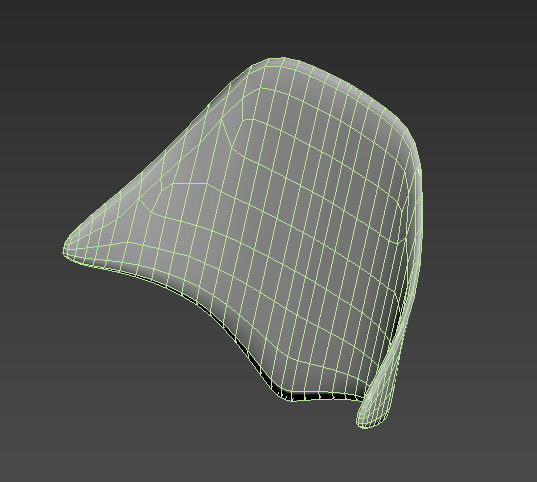Click the bottom corner where flap meets shell
The image size is (537, 482).
click(x=364, y=398)
